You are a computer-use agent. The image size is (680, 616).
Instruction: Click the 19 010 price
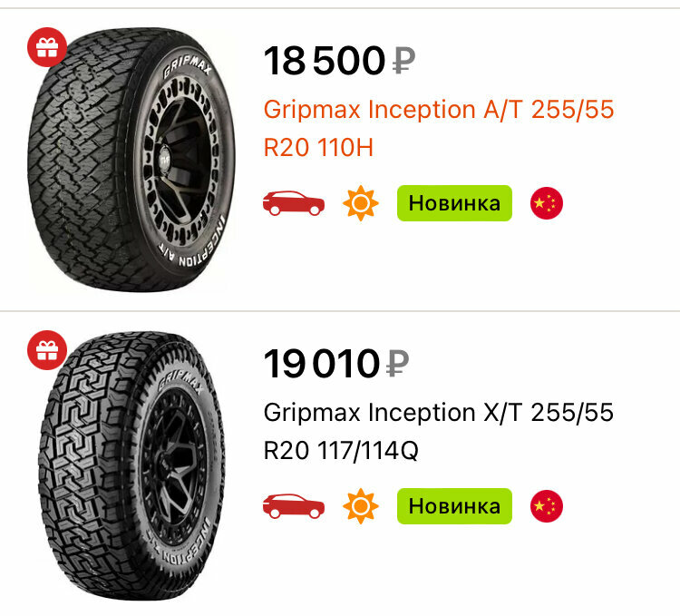[x=321, y=365]
